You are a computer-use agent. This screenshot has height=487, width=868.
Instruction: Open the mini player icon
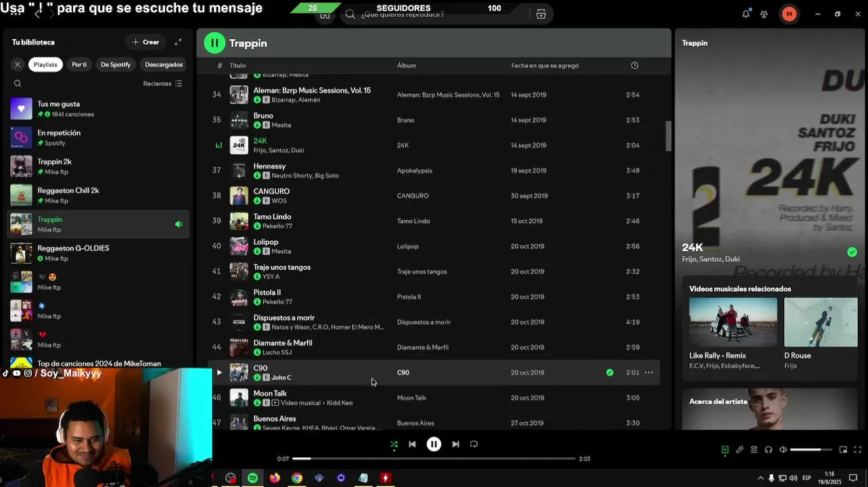(x=843, y=450)
